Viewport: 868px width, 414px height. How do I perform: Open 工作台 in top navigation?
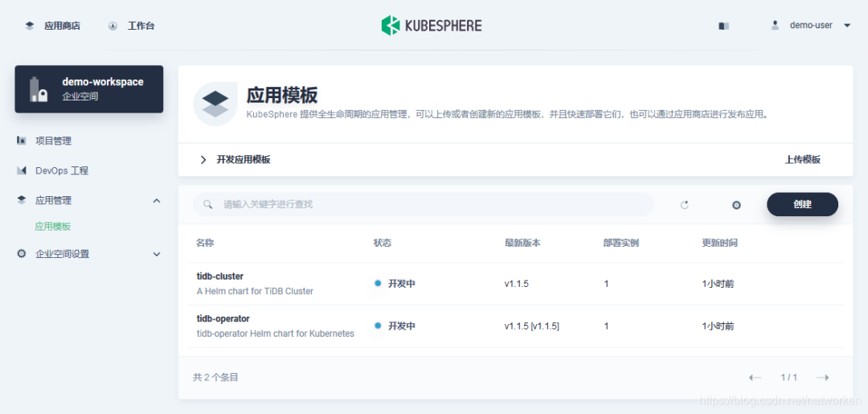(141, 26)
